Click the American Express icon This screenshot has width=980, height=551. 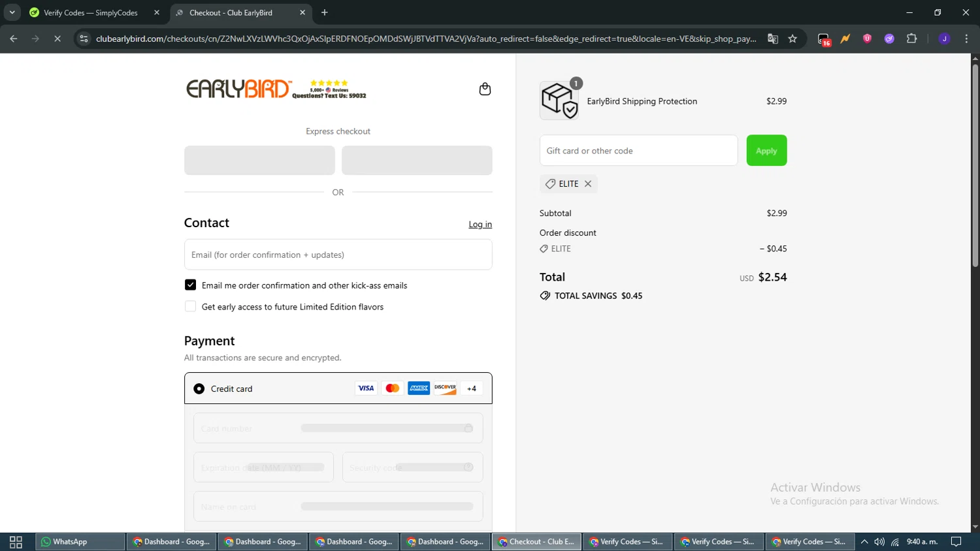coord(419,388)
